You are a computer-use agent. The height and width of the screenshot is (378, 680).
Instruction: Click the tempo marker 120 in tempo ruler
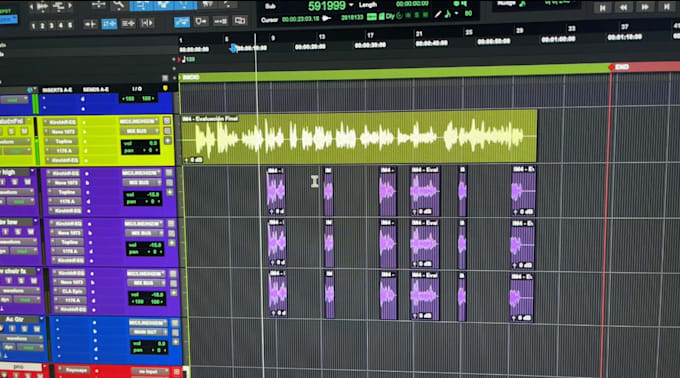coord(188,59)
